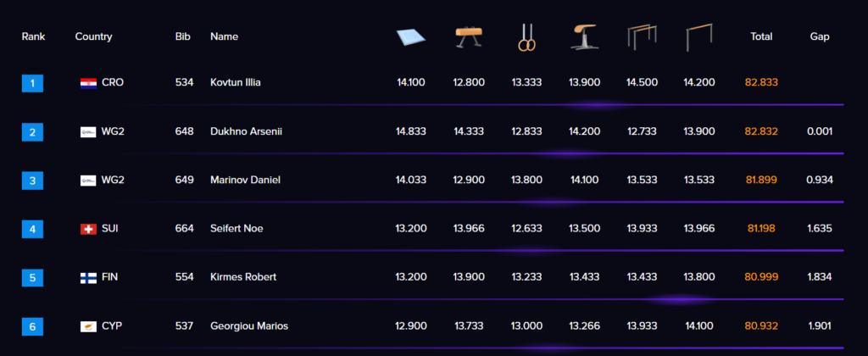Click the Cyprus flag next to CYP
868x356 pixels.
(88, 326)
